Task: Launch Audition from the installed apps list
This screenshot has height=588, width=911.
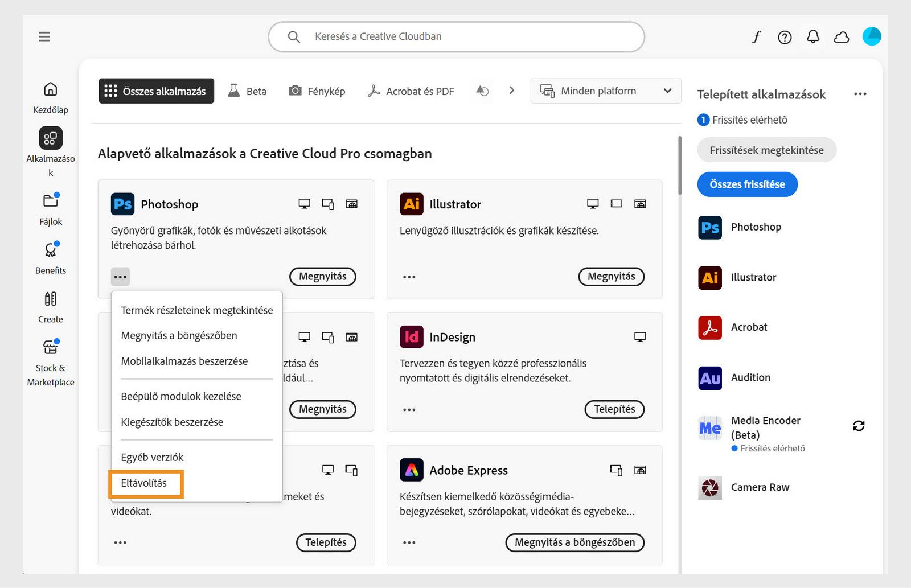Action: coord(709,377)
